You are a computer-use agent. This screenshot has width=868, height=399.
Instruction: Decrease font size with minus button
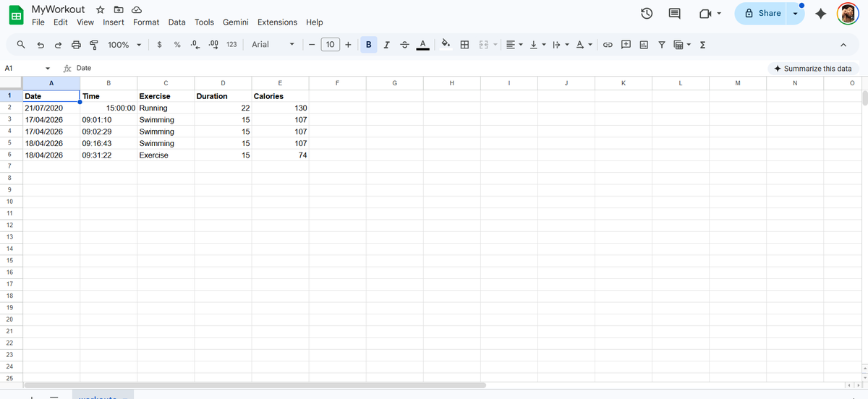(311, 45)
